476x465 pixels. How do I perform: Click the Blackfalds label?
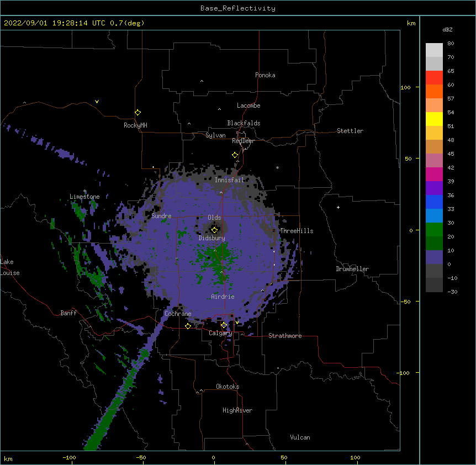pyautogui.click(x=244, y=123)
